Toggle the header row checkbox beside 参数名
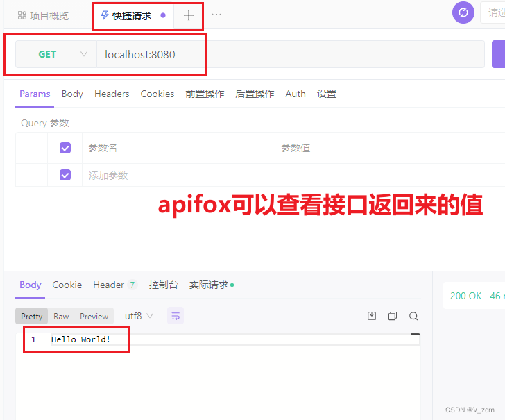The image size is (505, 420). coord(65,148)
